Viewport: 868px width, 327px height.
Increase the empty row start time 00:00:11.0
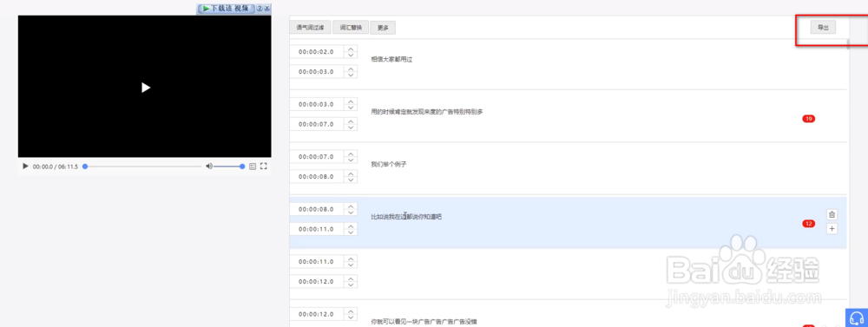pyautogui.click(x=351, y=258)
